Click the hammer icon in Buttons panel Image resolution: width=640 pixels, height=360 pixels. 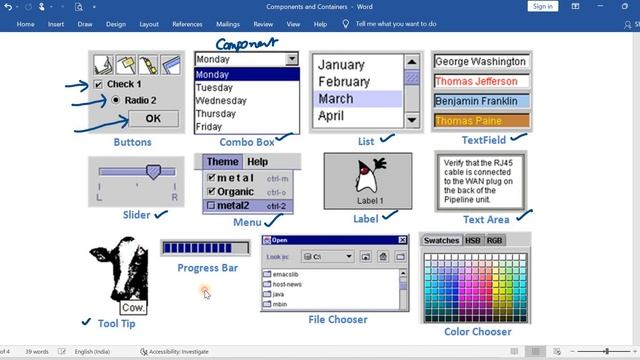coord(126,64)
